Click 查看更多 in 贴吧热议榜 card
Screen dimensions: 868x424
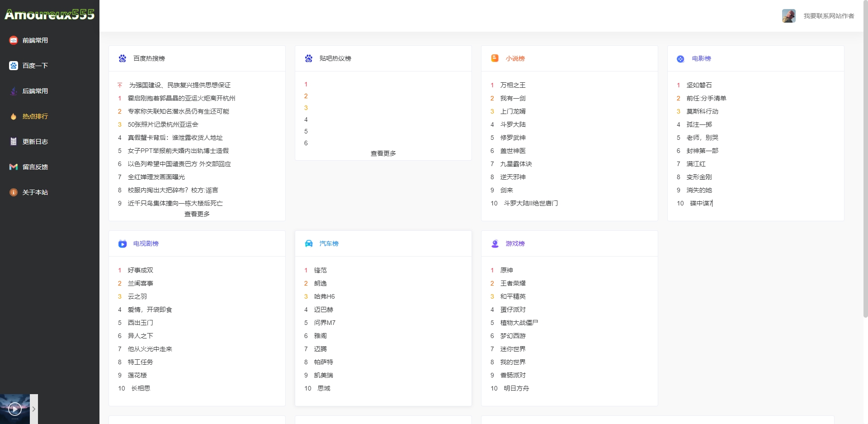tap(383, 153)
